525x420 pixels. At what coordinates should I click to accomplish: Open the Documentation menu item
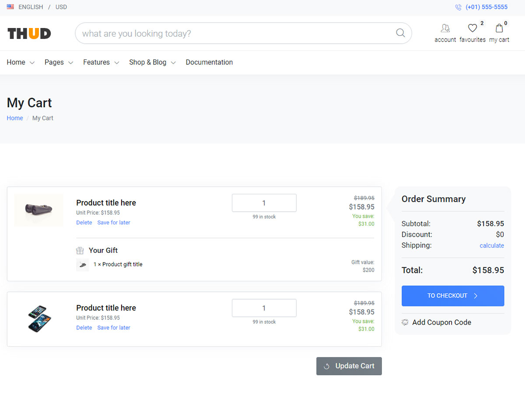tap(209, 63)
